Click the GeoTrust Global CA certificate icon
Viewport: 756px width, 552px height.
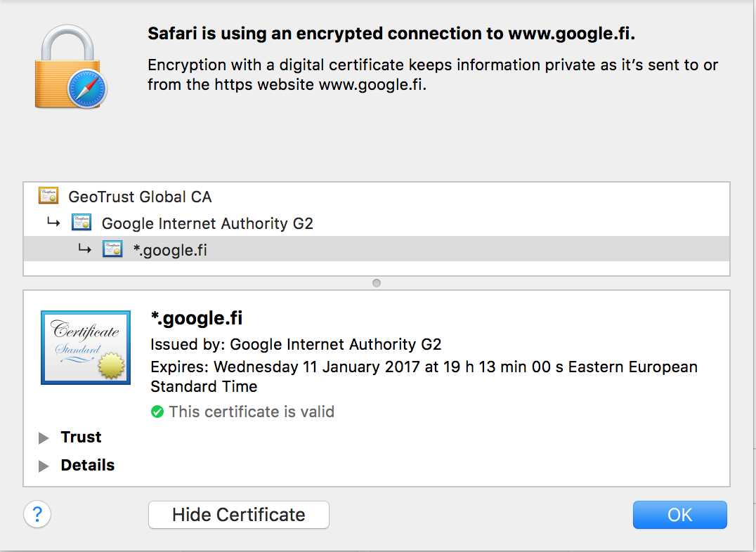48,196
